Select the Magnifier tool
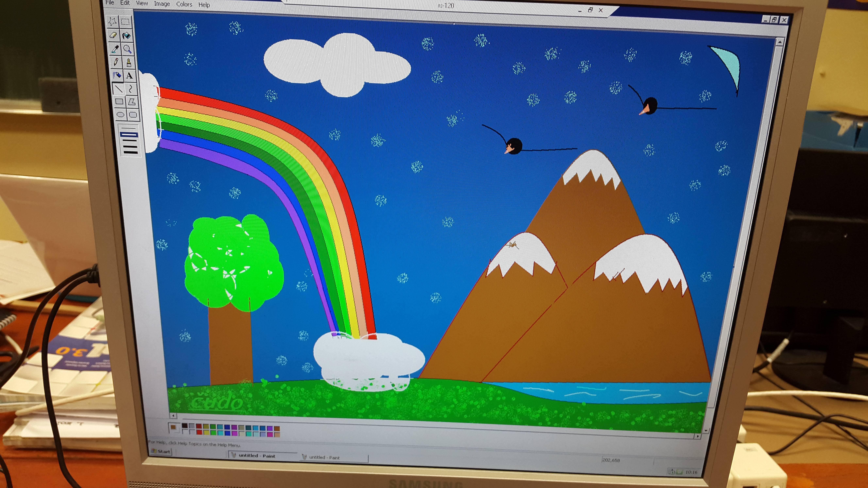868x488 pixels. 128,49
